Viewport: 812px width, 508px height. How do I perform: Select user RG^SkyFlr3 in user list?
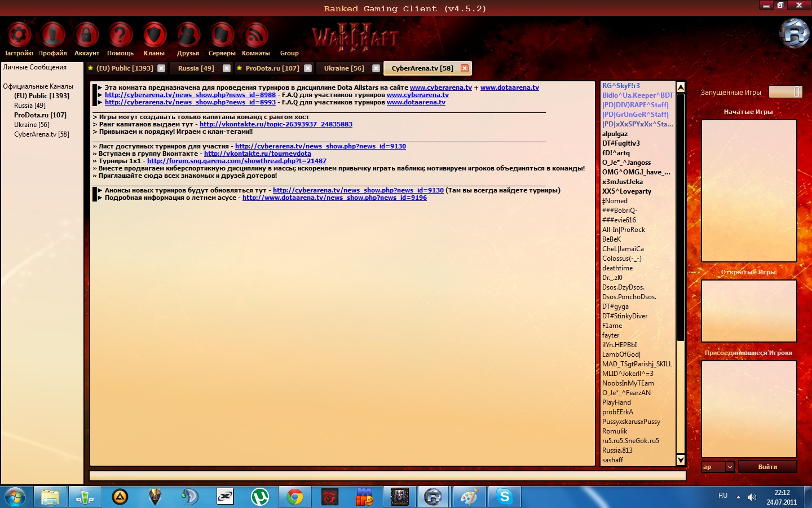point(621,86)
